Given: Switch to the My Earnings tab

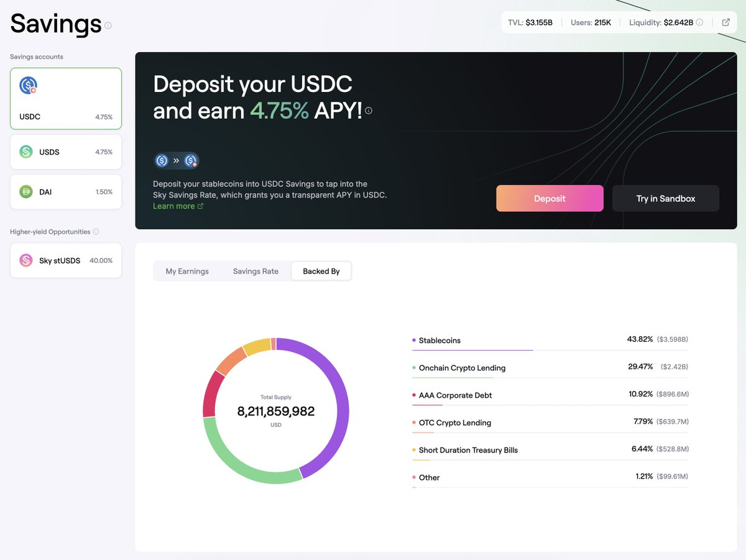Looking at the screenshot, I should click(188, 271).
